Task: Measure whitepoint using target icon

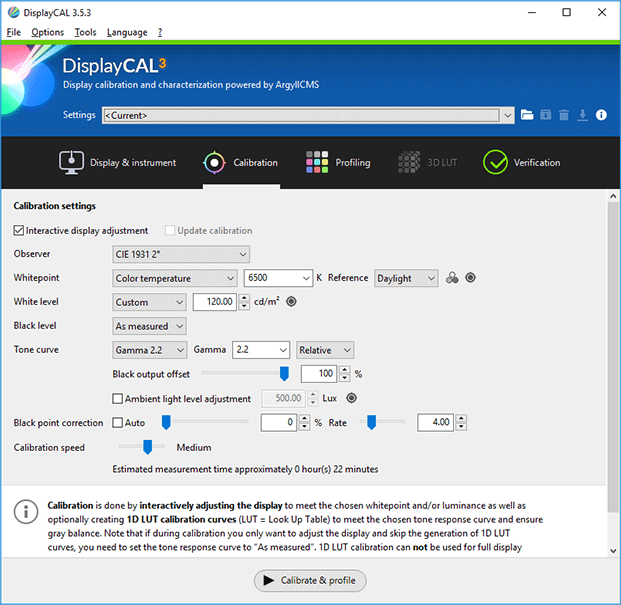Action: pos(470,278)
